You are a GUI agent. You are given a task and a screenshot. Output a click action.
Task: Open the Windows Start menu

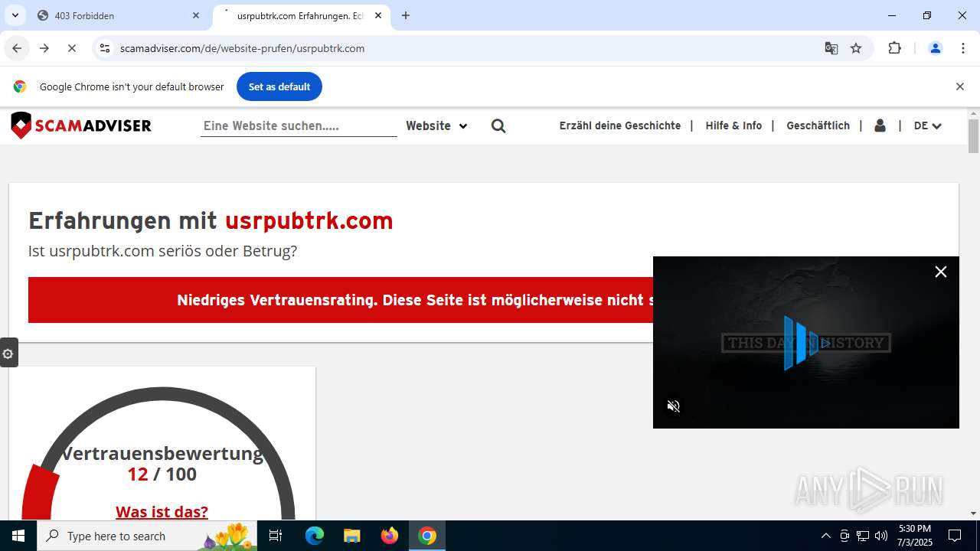[18, 536]
